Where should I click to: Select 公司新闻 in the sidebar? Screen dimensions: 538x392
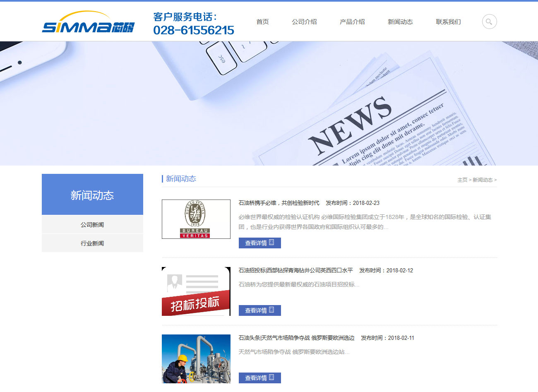pyautogui.click(x=92, y=225)
